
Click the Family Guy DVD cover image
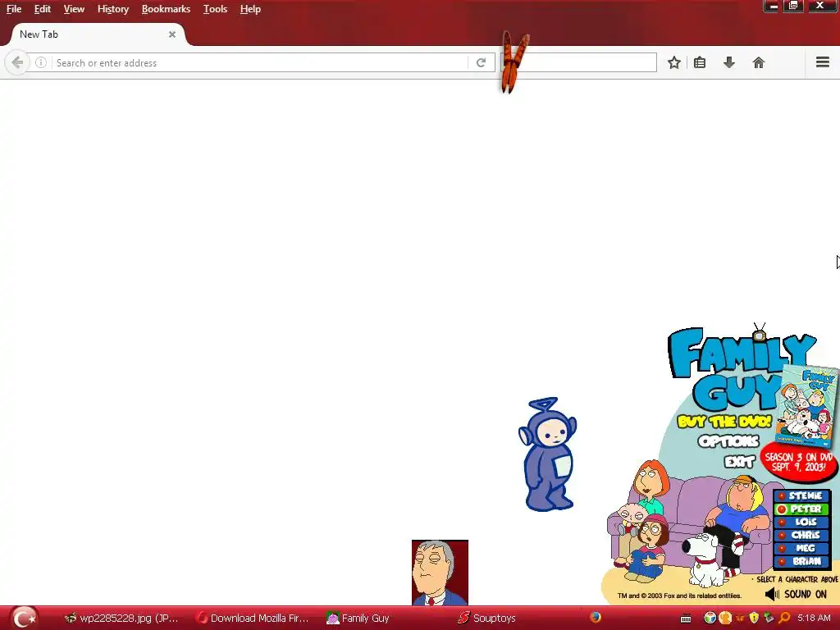pos(807,405)
